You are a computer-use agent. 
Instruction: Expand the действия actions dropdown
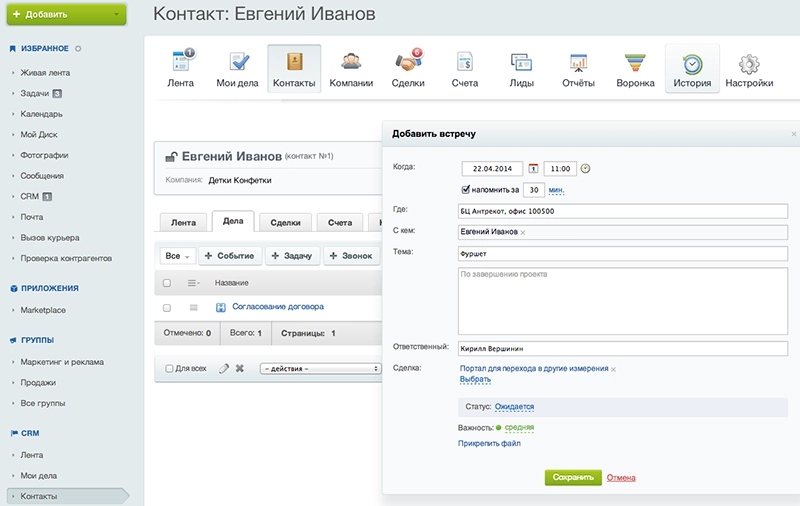pyautogui.click(x=320, y=369)
